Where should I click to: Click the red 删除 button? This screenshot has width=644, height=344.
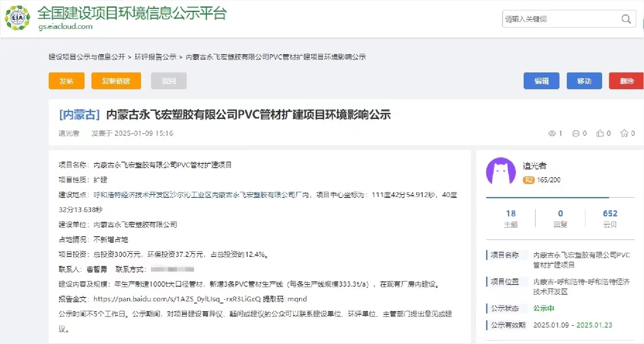click(626, 81)
